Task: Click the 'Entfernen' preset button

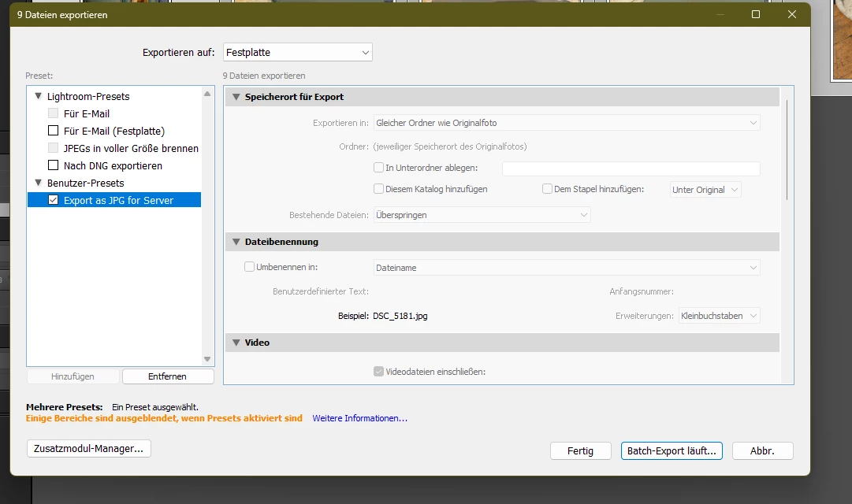Action: coord(168,376)
